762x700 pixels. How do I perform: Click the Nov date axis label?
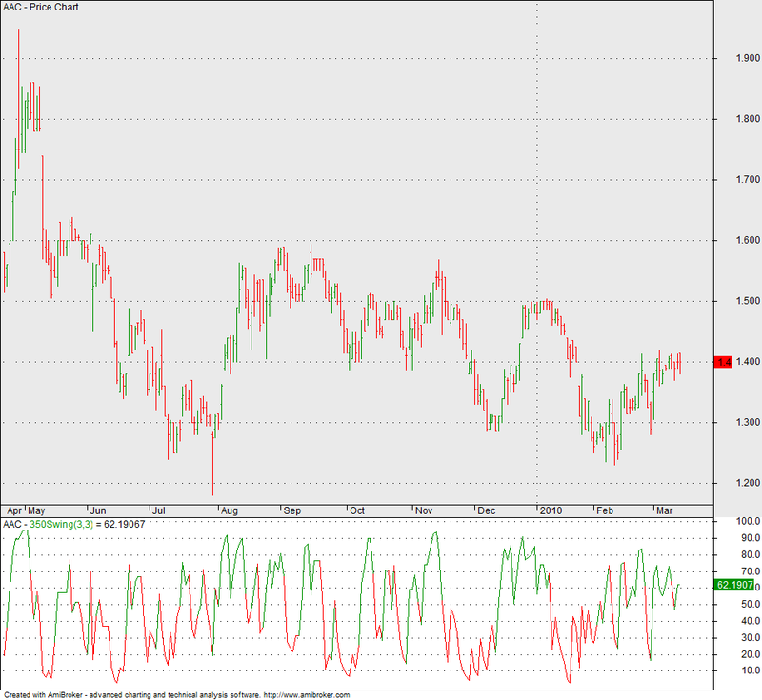(x=424, y=510)
